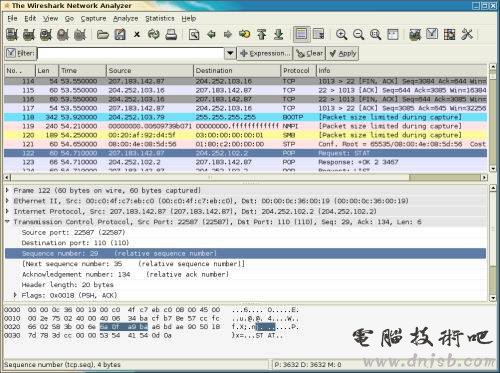
Task: Open the filter history dropdown arrow
Action: click(x=230, y=53)
